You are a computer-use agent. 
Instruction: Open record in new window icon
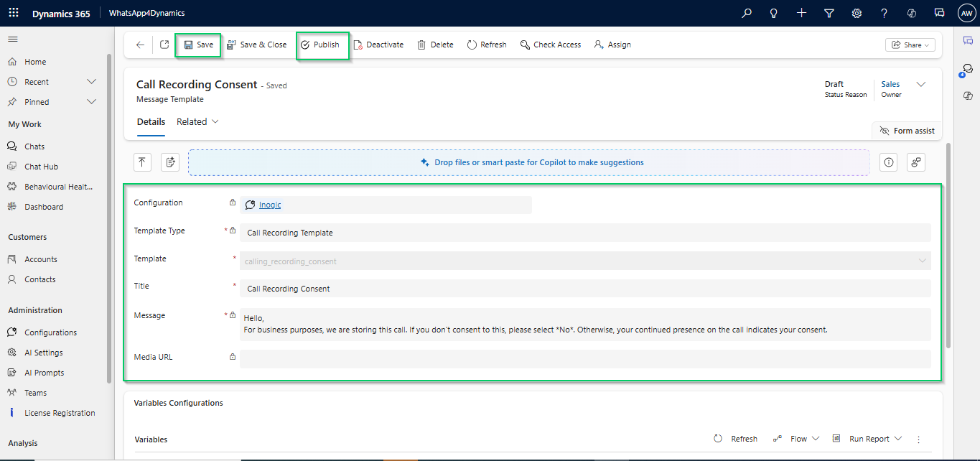[164, 45]
